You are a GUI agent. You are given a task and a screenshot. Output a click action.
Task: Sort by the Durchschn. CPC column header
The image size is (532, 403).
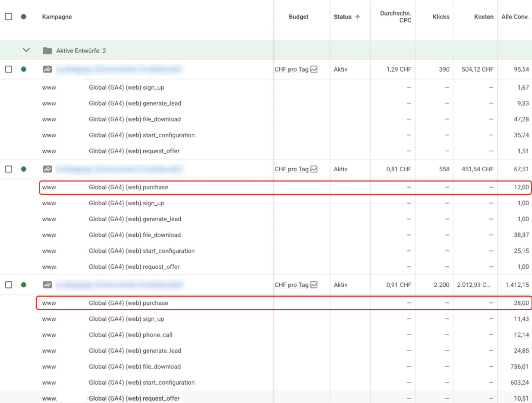395,17
